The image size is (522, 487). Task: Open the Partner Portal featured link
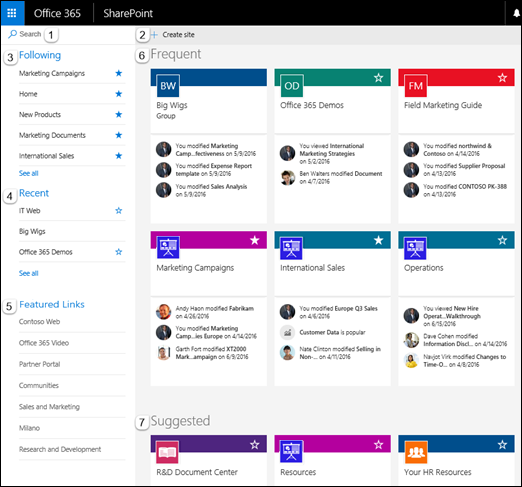click(x=40, y=364)
